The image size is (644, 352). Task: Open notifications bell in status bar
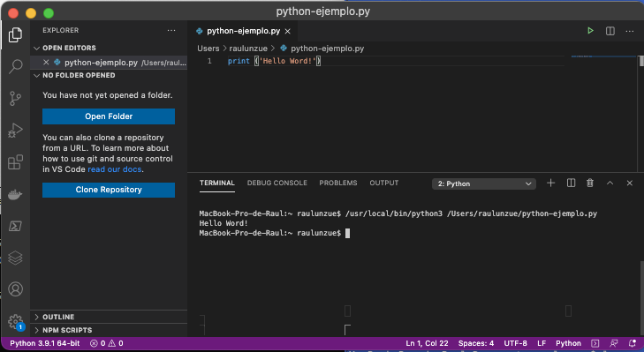pos(633,343)
